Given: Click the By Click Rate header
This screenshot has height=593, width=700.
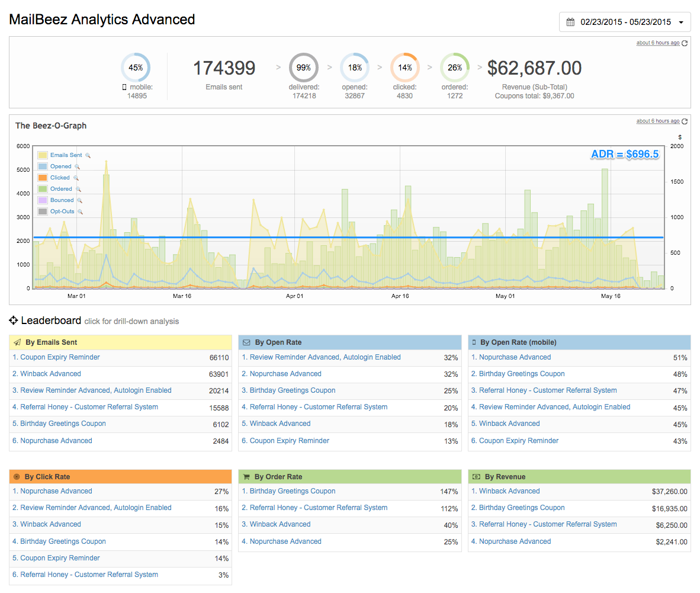Looking at the screenshot, I should (120, 476).
